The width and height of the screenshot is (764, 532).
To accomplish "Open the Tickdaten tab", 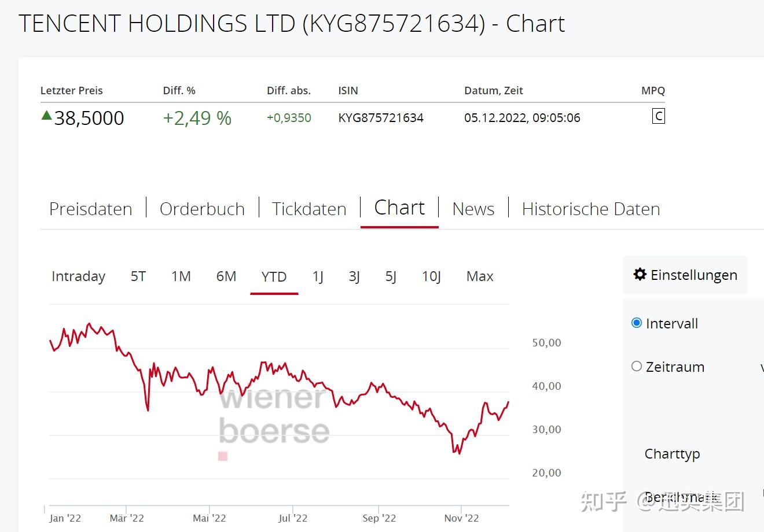I will [x=309, y=209].
